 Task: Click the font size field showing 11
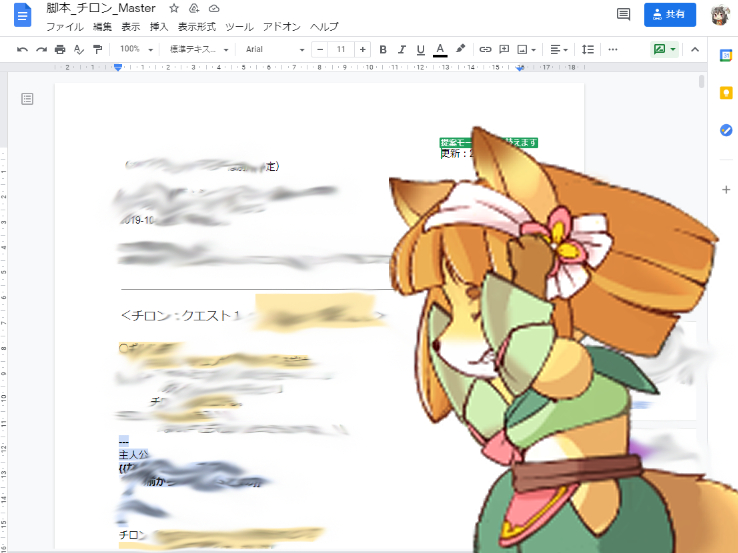[x=341, y=49]
